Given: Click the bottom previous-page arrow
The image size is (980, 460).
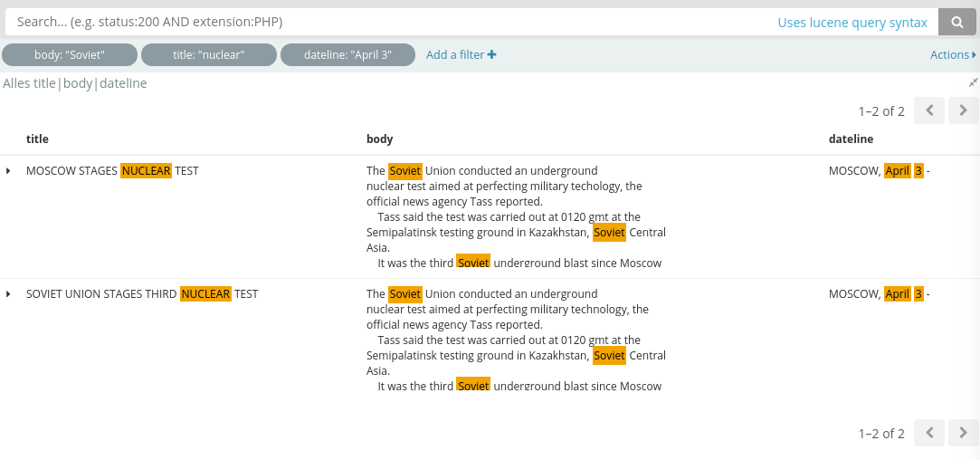Looking at the screenshot, I should click(x=929, y=433).
